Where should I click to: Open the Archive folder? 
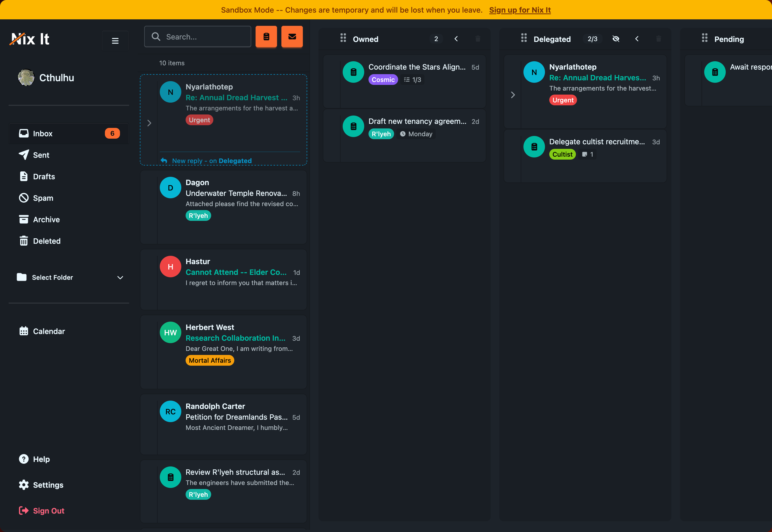coord(46,219)
